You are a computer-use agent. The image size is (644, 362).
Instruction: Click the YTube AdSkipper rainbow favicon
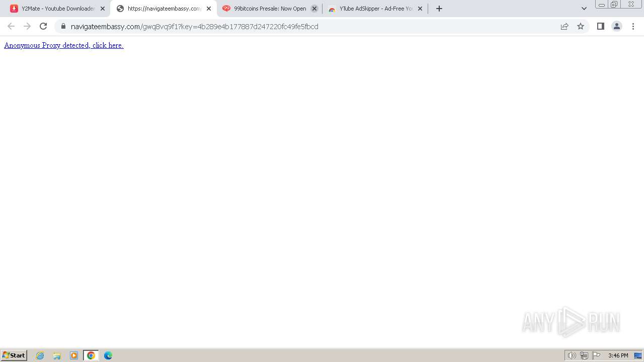point(332,9)
